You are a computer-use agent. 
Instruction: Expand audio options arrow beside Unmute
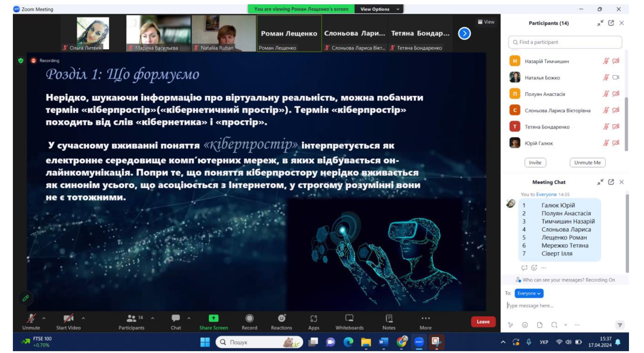point(44,318)
